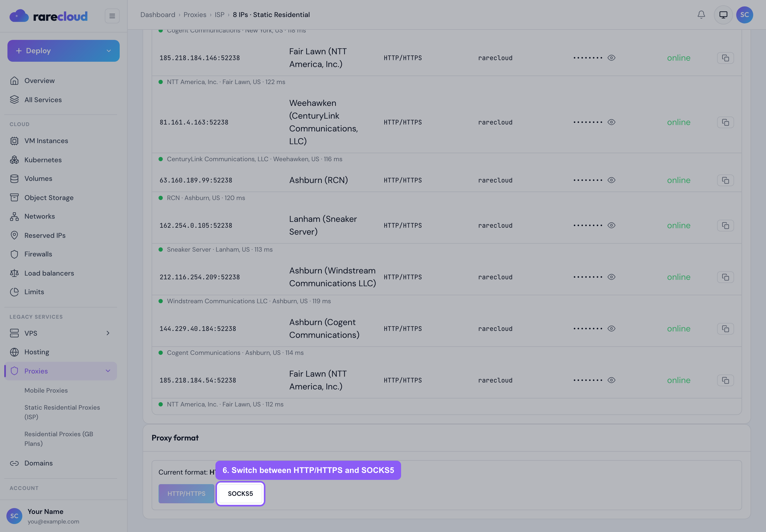
Task: Open the Deploy dropdown
Action: [63, 51]
